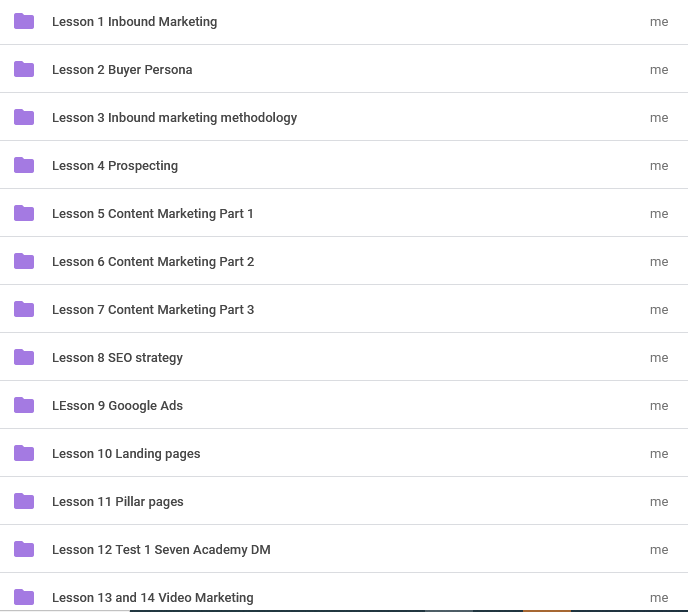Select the Lesson 8 SEO strategy name
688x612 pixels.
(x=117, y=357)
